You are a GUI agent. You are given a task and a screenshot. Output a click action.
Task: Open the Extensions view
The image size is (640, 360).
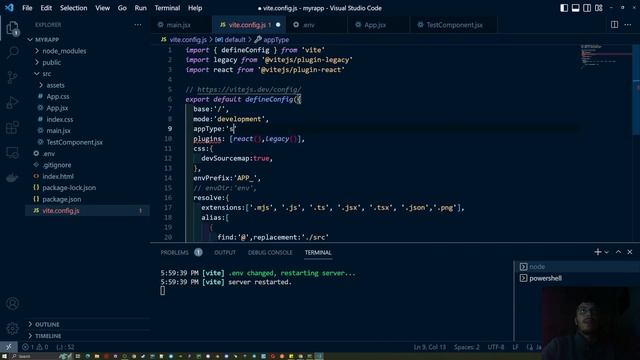[x=13, y=127]
